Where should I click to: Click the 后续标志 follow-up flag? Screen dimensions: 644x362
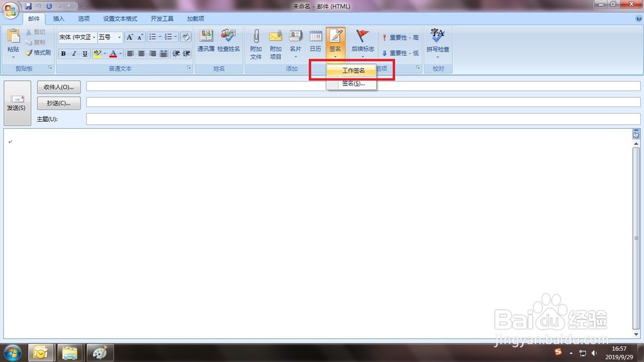pos(363,44)
